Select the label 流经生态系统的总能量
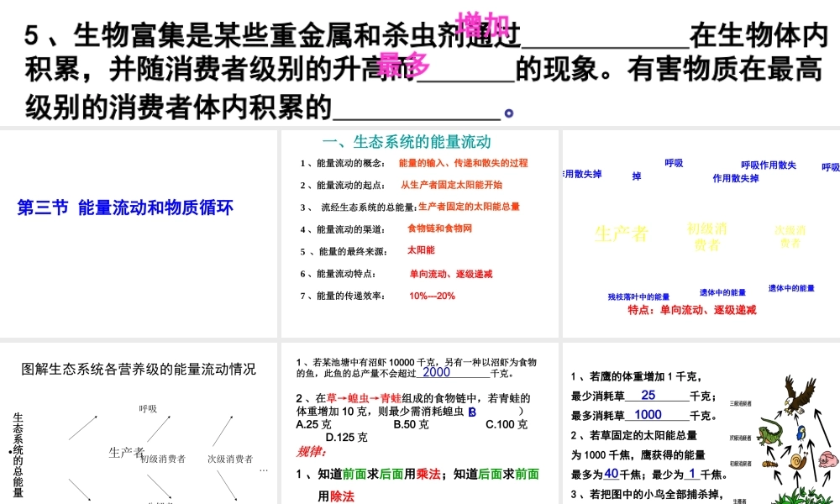 point(369,207)
